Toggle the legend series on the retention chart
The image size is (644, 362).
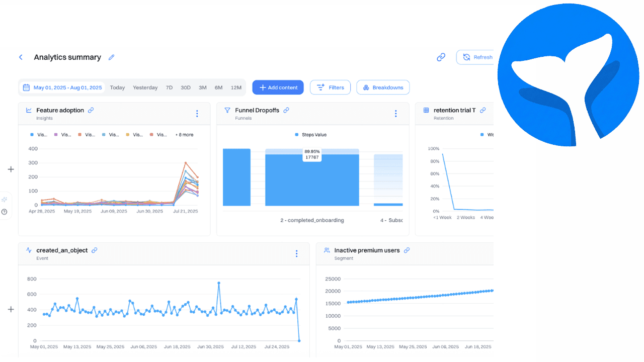[486, 134]
